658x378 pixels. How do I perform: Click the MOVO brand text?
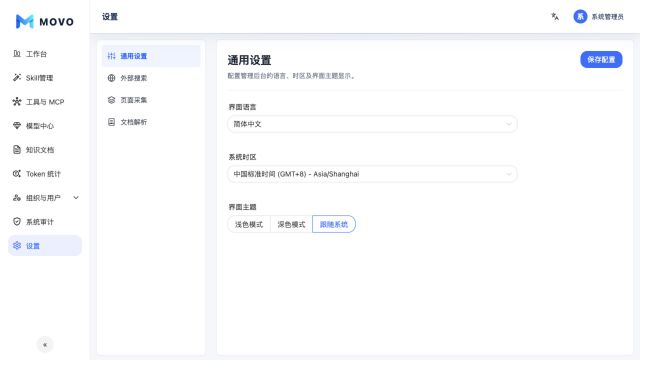click(57, 22)
